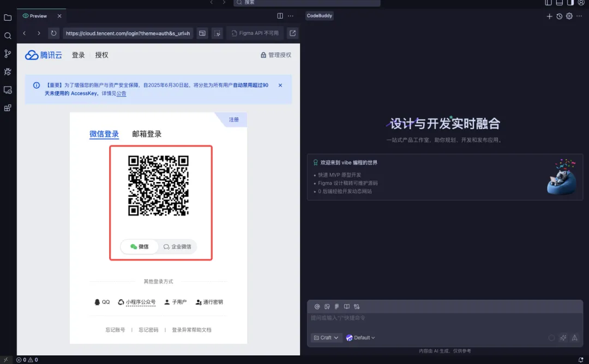The width and height of the screenshot is (589, 364).
Task: Click the 登录 header item
Action: click(78, 55)
